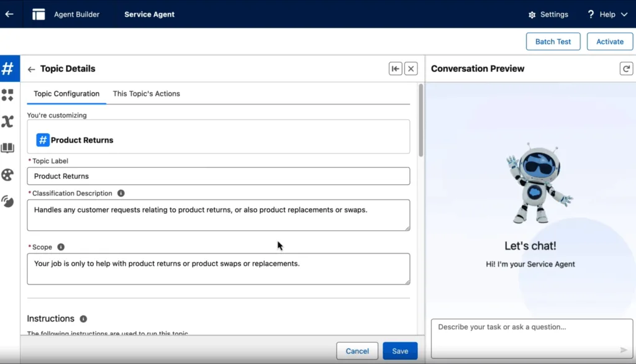Go back using the top-left arrow
The height and width of the screenshot is (364, 636).
click(9, 14)
